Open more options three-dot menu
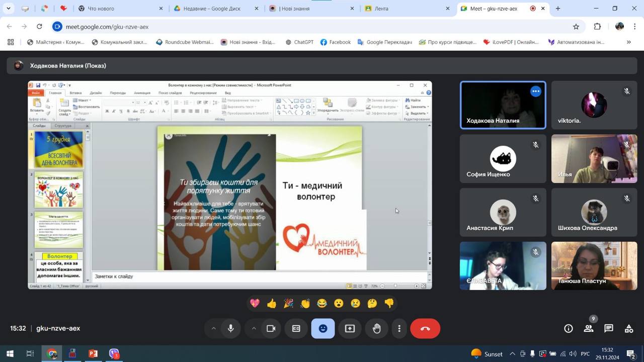Screen dimensions: 644x362 pos(399,328)
